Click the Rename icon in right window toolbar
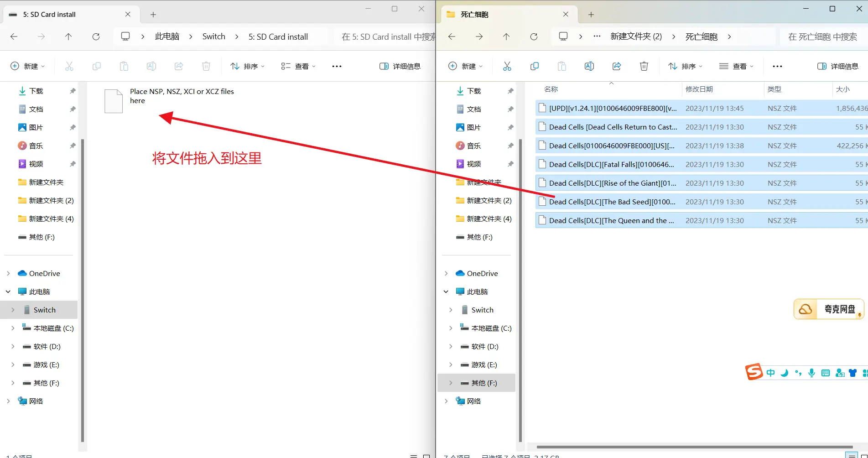The width and height of the screenshot is (868, 458). pos(589,66)
